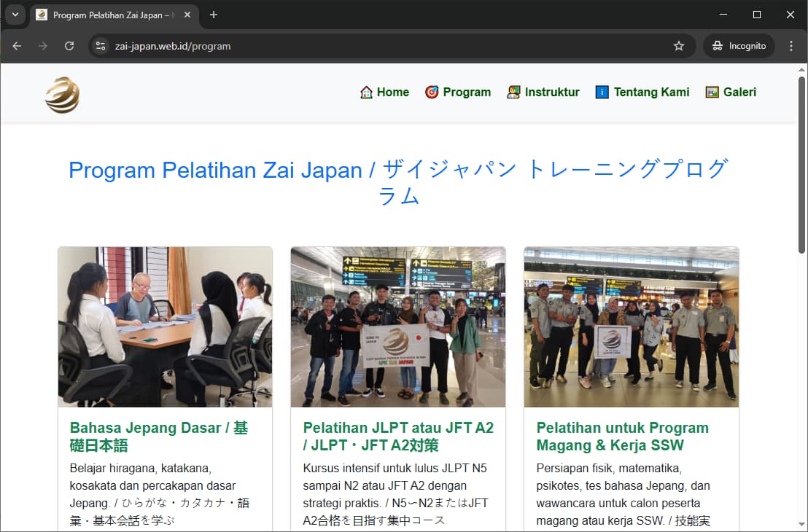Bookmark this page with the star icon
Image resolution: width=808 pixels, height=532 pixels.
(x=679, y=45)
